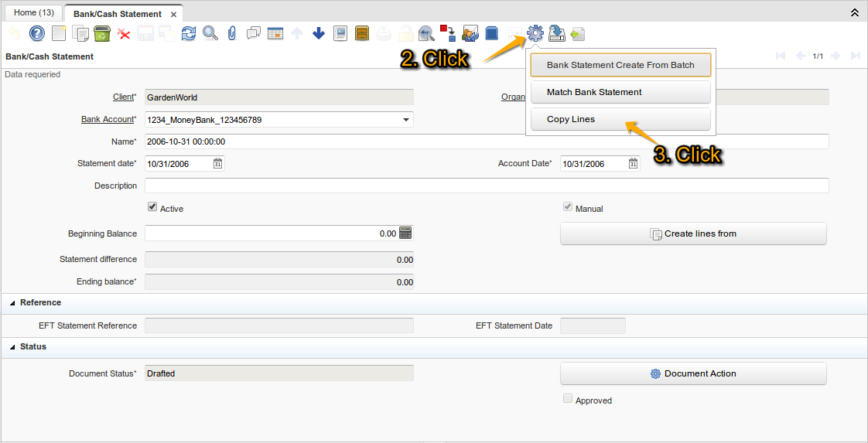Open Beginning Balance calculator icon
The width and height of the screenshot is (868, 443).
pos(405,233)
